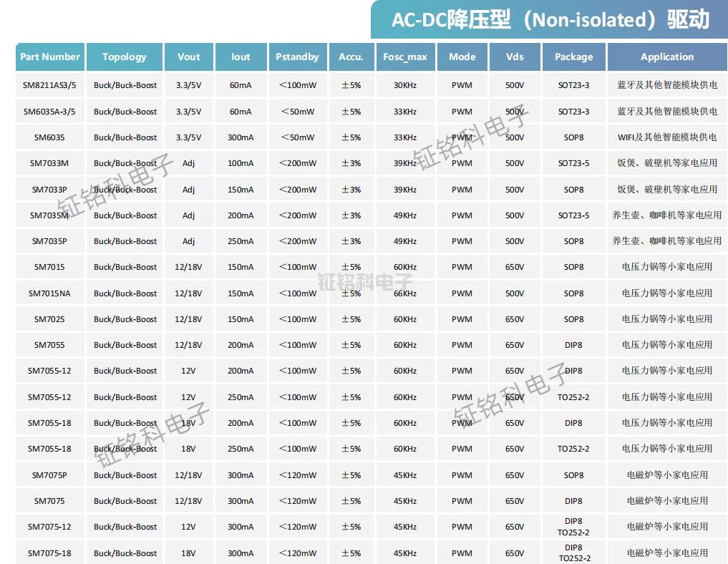728x564 pixels.
Task: Select the Package column header
Action: 573,57
